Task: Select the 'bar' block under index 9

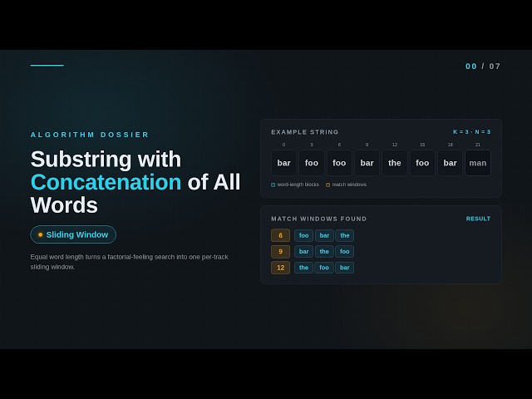Action: 367,163
